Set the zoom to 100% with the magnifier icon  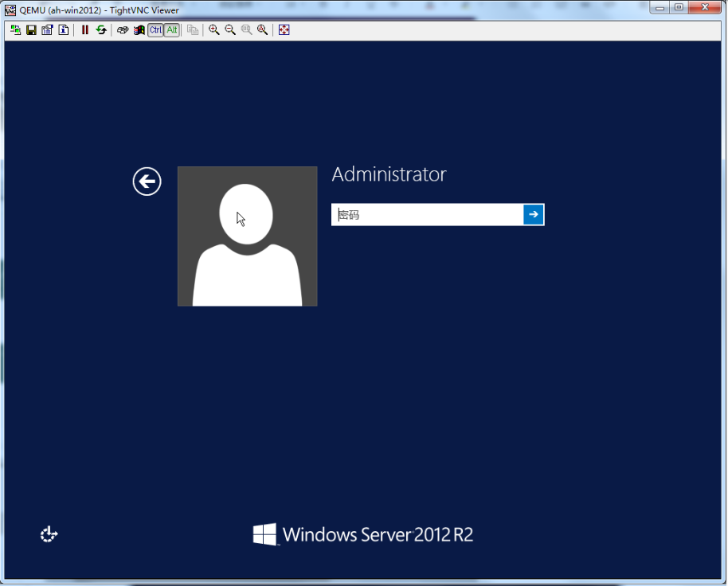[246, 30]
